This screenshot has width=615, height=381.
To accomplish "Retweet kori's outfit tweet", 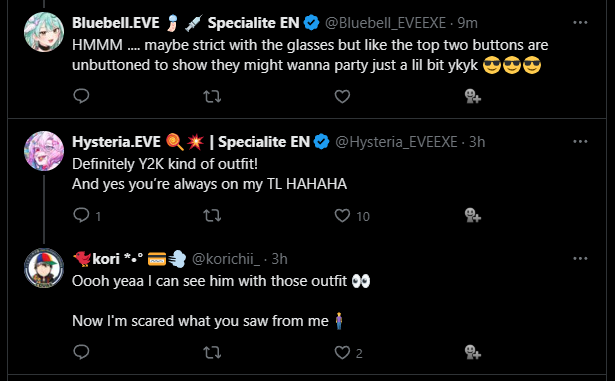I will [212, 352].
